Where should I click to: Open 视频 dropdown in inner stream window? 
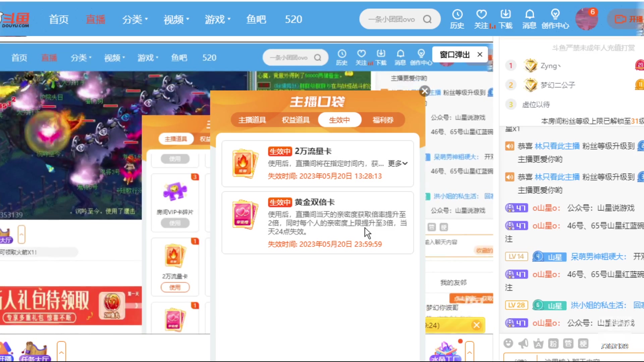tap(114, 58)
